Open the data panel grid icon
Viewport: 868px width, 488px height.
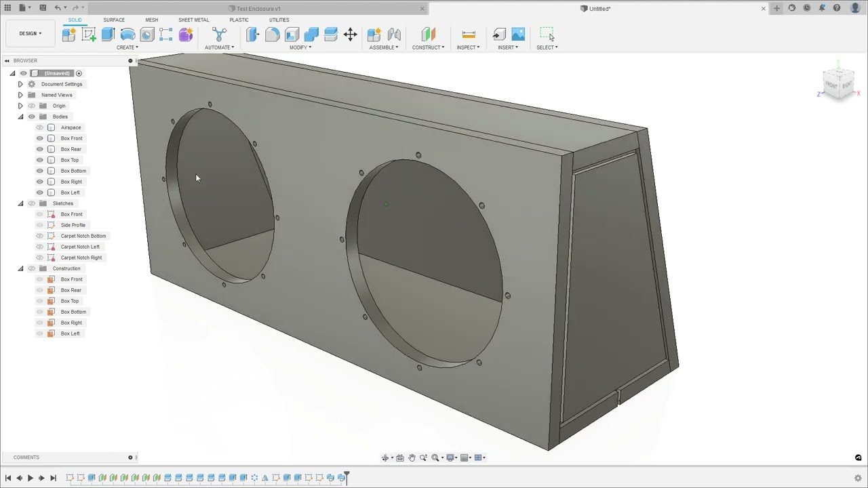click(x=7, y=8)
